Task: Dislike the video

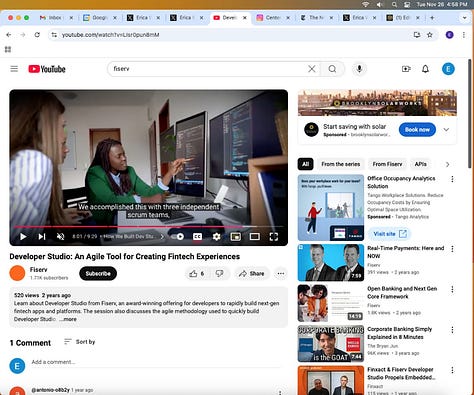Action: [219, 274]
